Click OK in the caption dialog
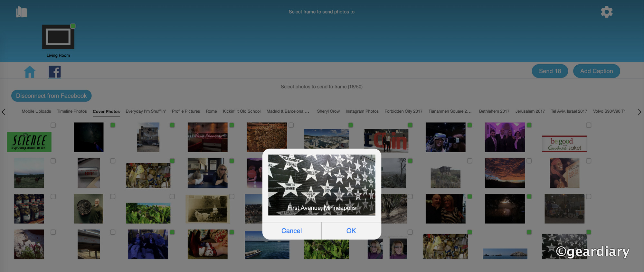Viewport: 644px width, 272px height. coord(351,231)
